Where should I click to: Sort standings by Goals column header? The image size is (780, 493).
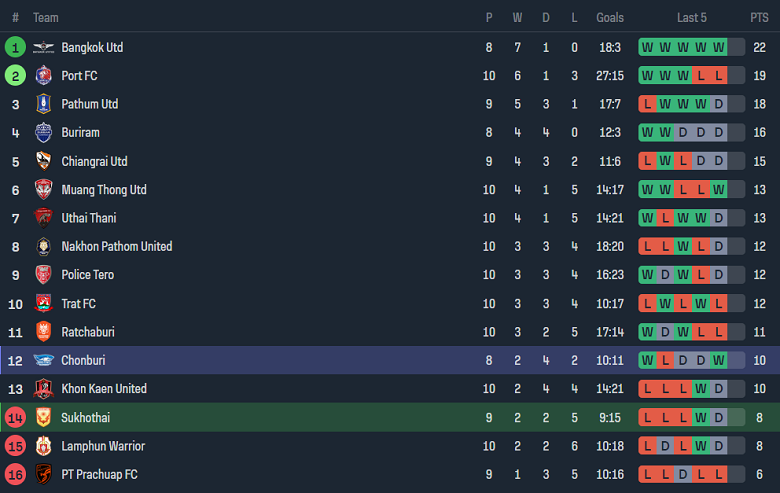click(610, 18)
